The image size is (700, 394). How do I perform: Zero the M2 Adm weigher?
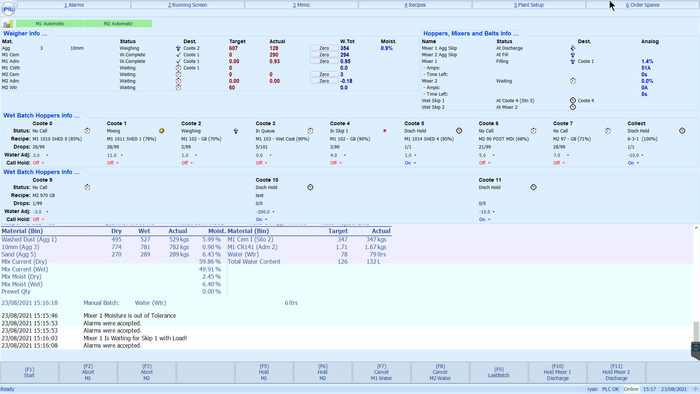(x=324, y=81)
